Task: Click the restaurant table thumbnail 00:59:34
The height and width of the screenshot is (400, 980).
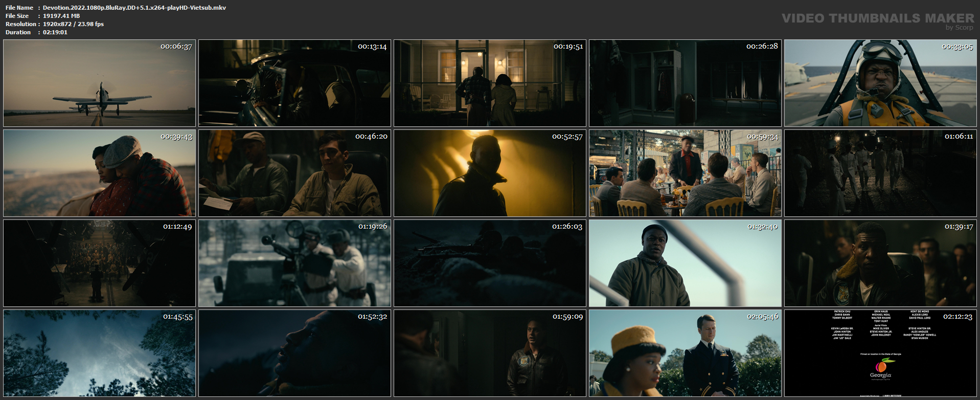Action: pos(685,173)
